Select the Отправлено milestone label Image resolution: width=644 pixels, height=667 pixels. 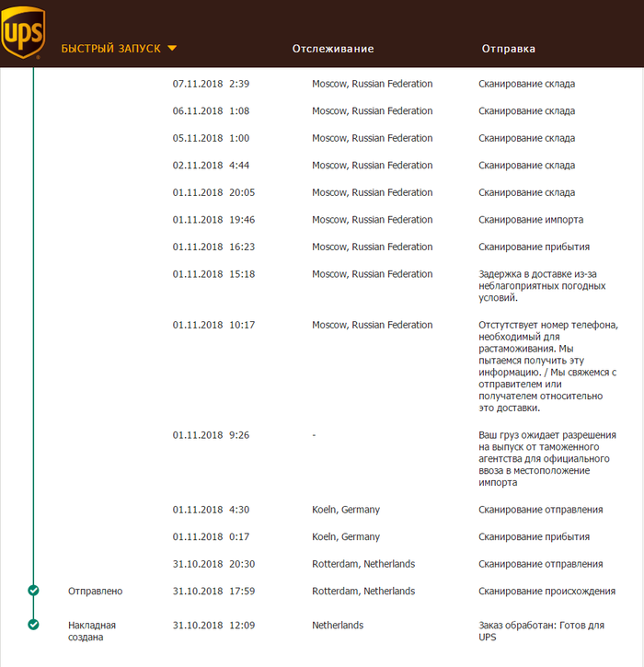click(95, 591)
